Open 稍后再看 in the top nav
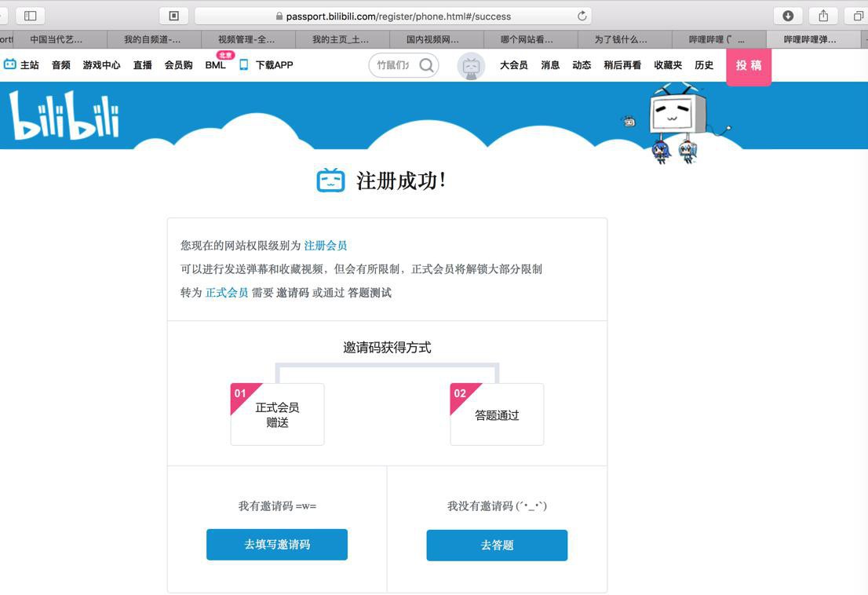 622,64
